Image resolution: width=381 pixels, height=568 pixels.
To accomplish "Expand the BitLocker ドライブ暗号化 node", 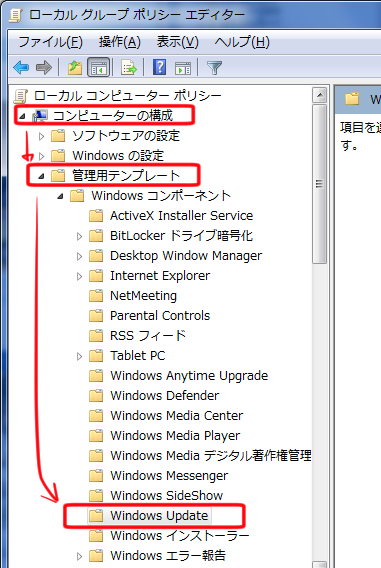I will (79, 236).
